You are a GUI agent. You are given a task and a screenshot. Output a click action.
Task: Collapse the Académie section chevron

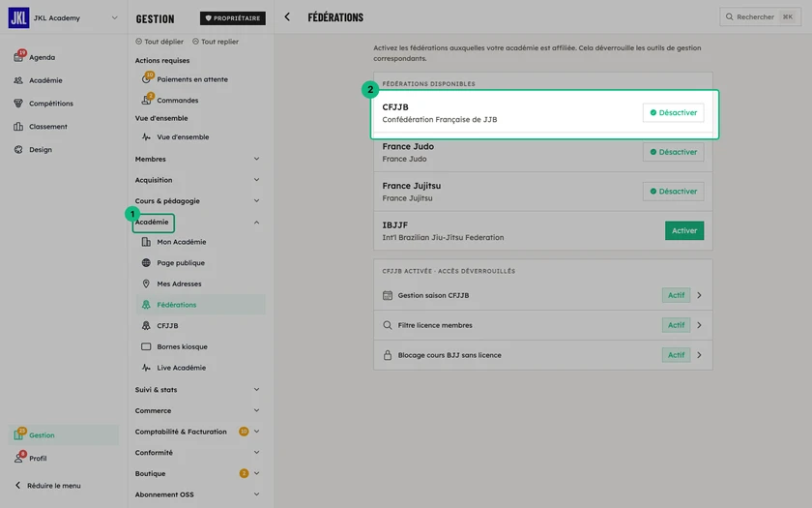pyautogui.click(x=256, y=222)
